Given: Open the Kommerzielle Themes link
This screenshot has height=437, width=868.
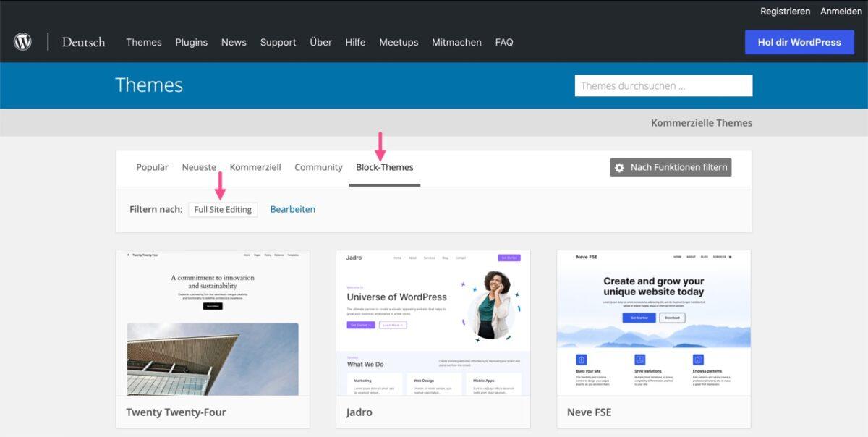Looking at the screenshot, I should pyautogui.click(x=702, y=123).
